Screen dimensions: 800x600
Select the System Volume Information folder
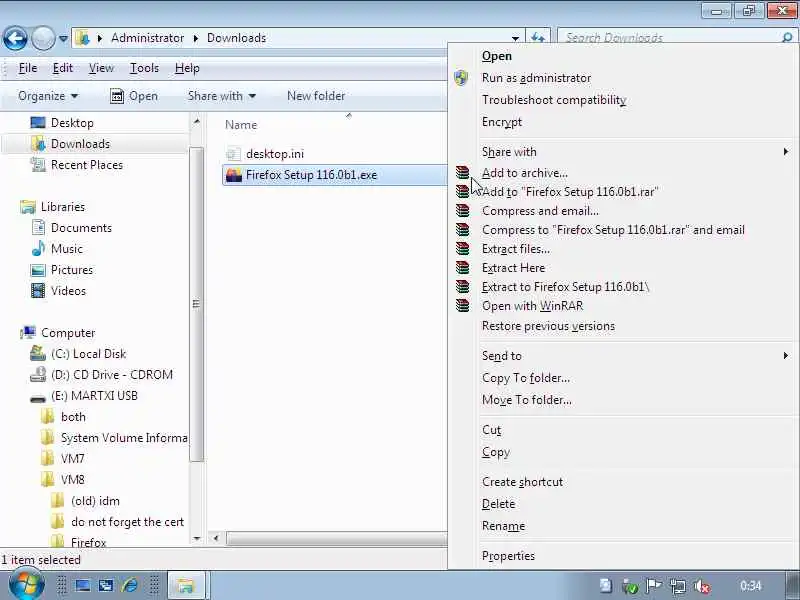123,438
